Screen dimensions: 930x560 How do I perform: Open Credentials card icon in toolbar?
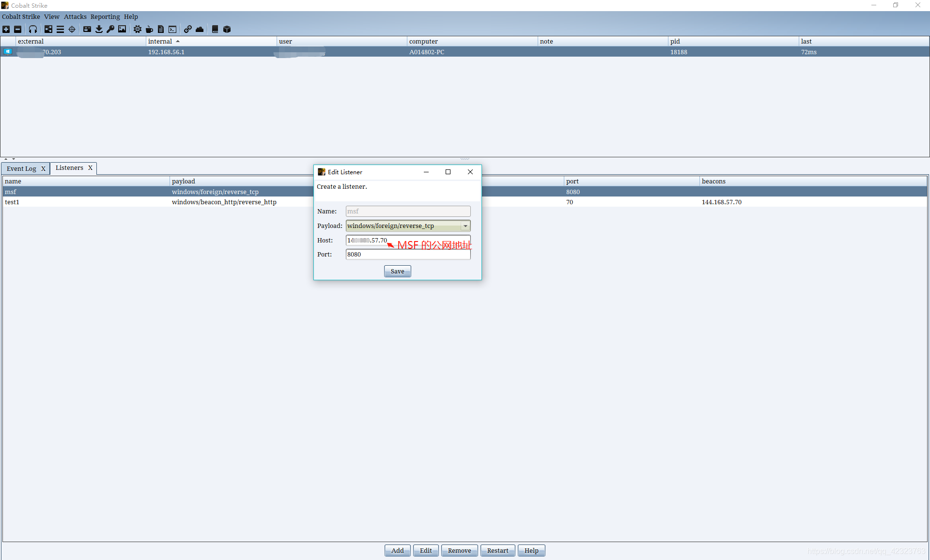[87, 30]
